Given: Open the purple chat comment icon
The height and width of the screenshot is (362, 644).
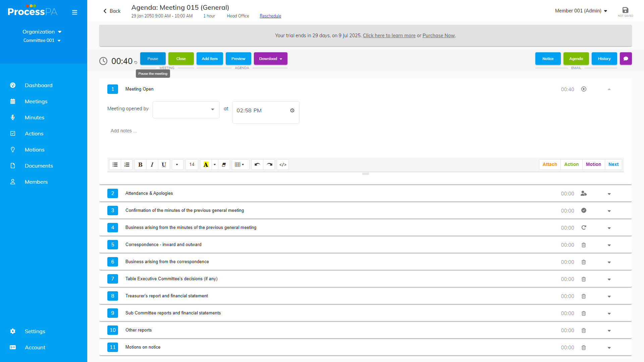Looking at the screenshot, I should click(x=626, y=59).
